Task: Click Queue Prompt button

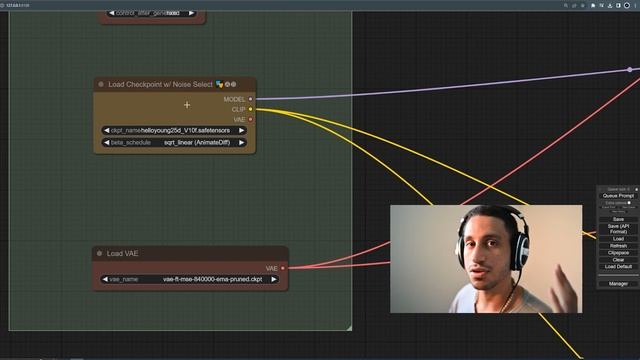Action: (618, 196)
